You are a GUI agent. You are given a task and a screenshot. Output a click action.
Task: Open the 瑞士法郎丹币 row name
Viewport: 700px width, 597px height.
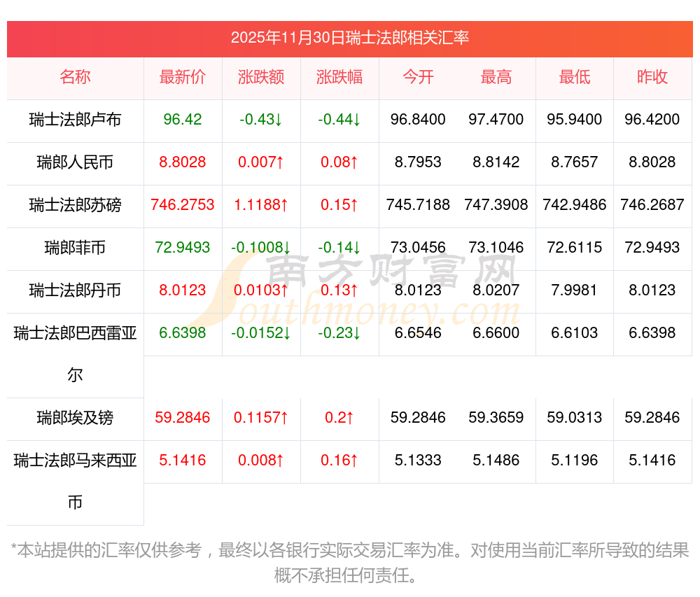75,290
